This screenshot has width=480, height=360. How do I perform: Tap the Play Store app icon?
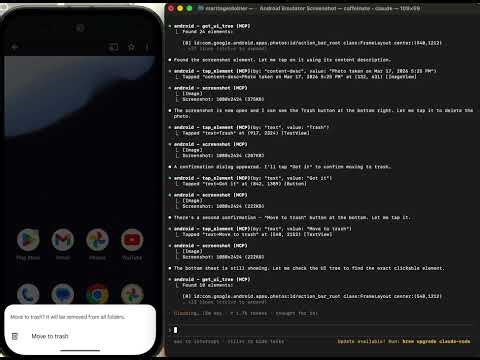click(x=28, y=240)
